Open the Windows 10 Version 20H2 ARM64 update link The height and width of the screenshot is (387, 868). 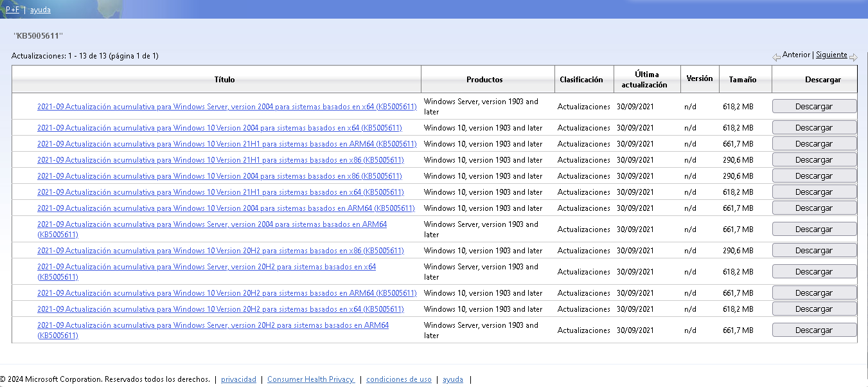227,293
